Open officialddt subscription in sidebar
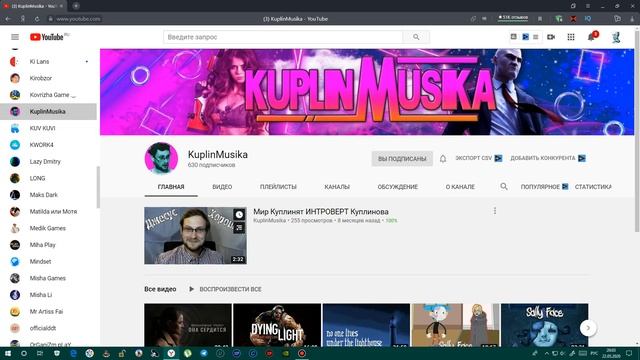Screen dimensions: 640x360 click(x=48, y=328)
